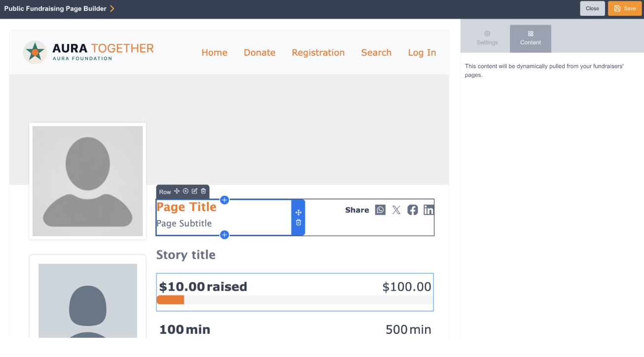644x357 pixels.
Task: Switch to the Settings tab
Action: (487, 38)
